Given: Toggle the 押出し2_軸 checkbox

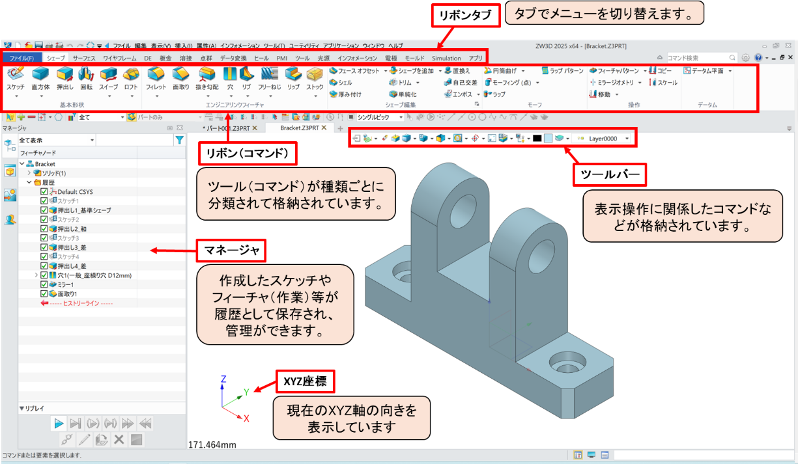Looking at the screenshot, I should [x=44, y=229].
